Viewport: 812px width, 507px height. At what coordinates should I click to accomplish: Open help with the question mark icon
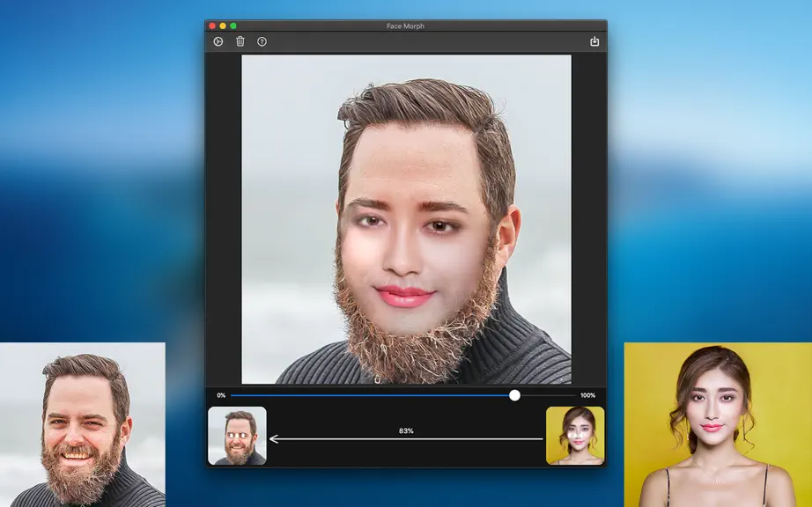point(262,42)
